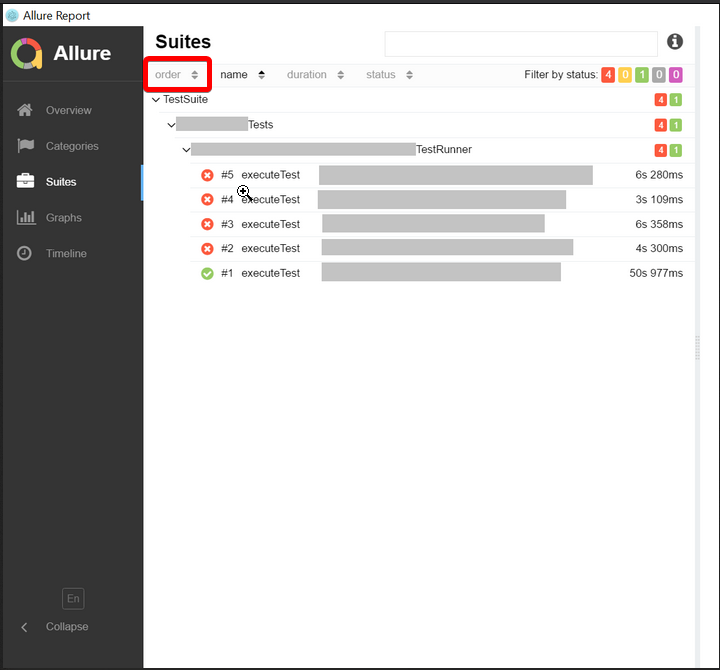Click the failed status icon of test #3
This screenshot has height=670, width=720.
click(207, 224)
